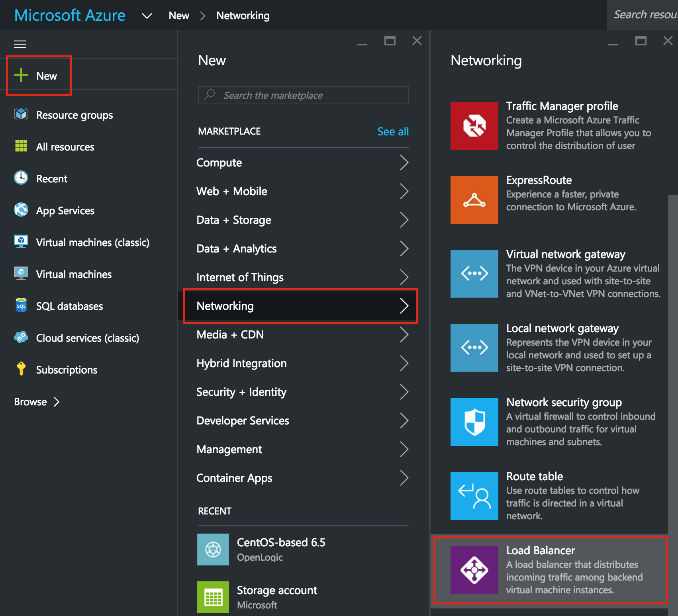This screenshot has width=678, height=616.
Task: Expand the Web + Mobile chevron
Action: click(404, 191)
